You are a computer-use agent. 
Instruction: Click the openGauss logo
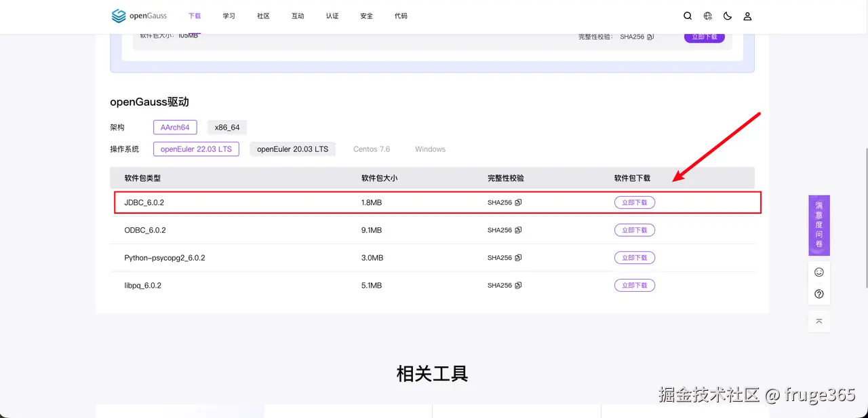(139, 16)
